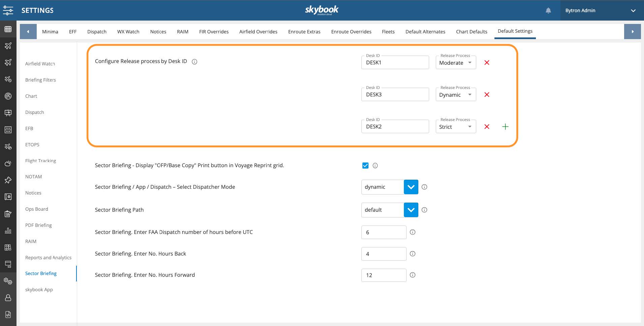
Task: Open the double gears settings sidebar icon
Action: [8, 281]
